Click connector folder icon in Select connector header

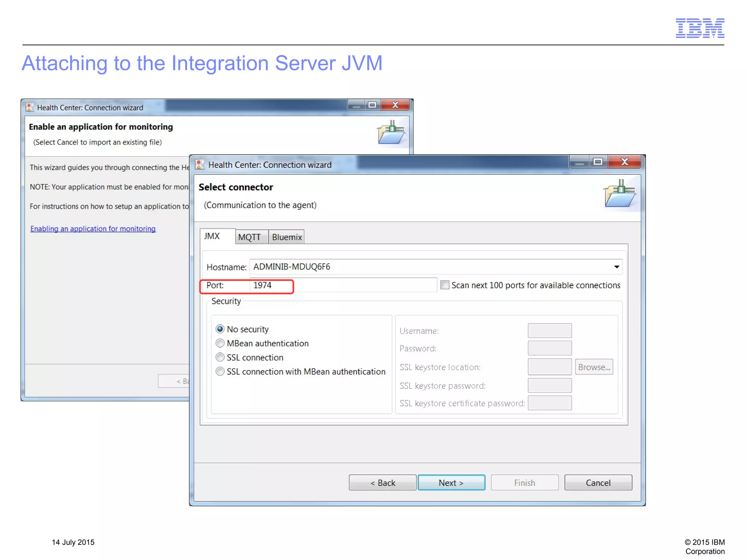point(620,193)
